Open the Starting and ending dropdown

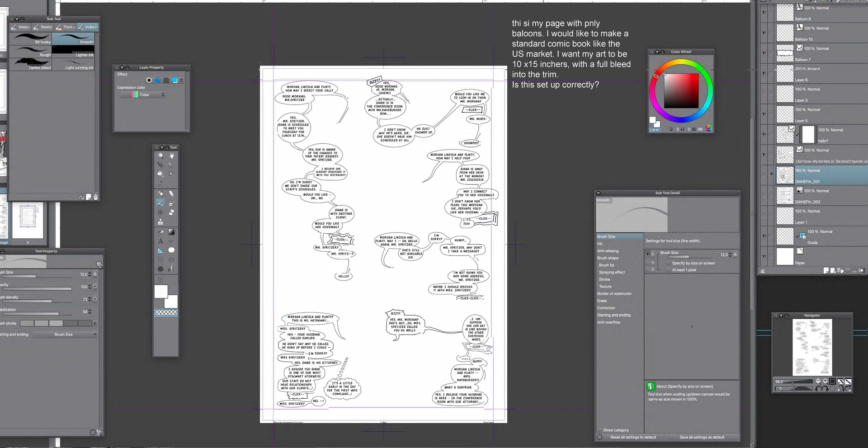[75, 334]
